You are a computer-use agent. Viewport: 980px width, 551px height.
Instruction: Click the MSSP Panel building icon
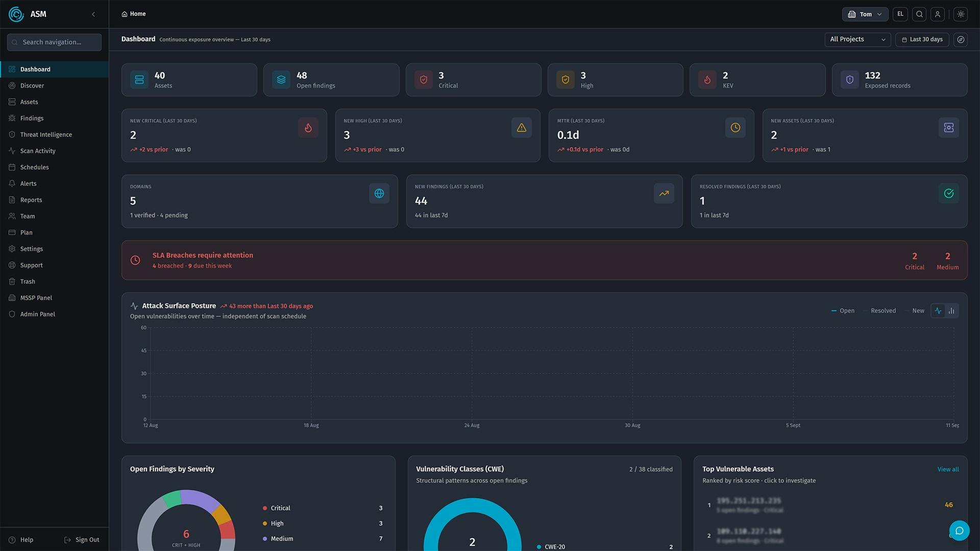[x=12, y=298]
